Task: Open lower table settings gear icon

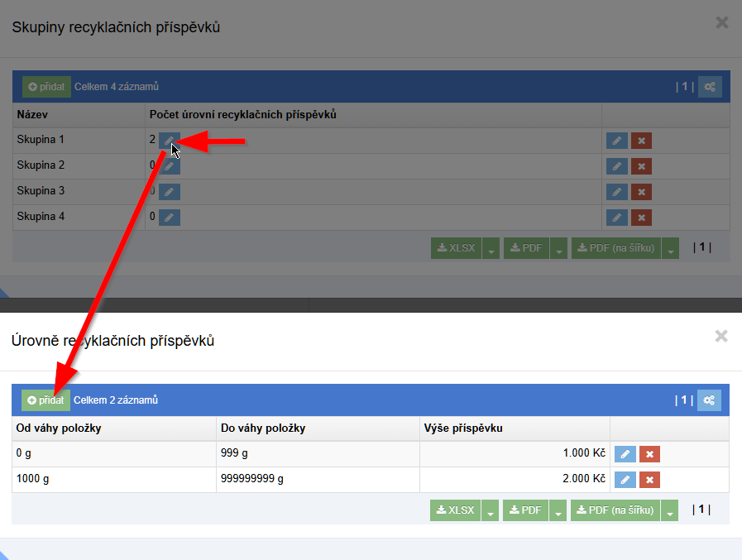Action: 709,400
